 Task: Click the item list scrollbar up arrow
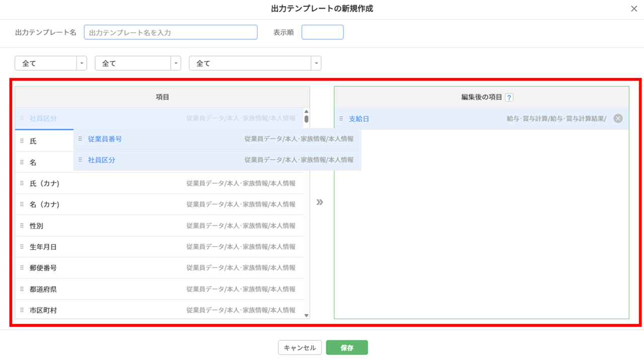point(306,112)
